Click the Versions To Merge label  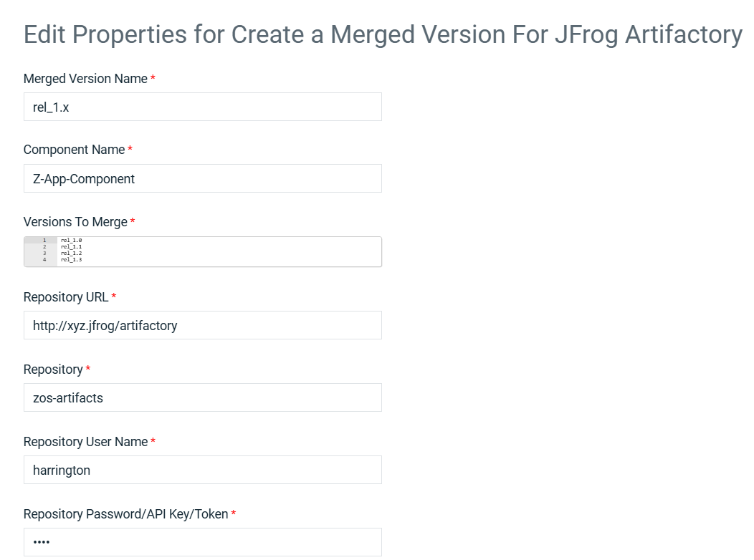coord(75,222)
